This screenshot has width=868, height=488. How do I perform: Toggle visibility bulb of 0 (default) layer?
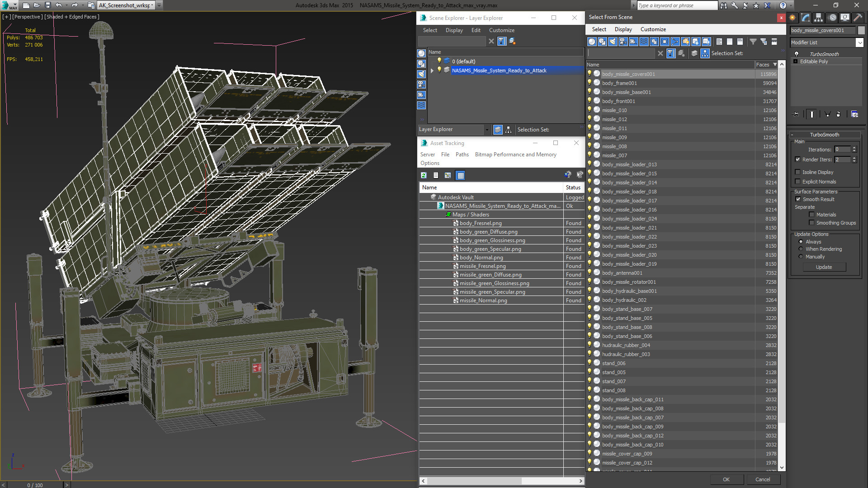coord(439,61)
